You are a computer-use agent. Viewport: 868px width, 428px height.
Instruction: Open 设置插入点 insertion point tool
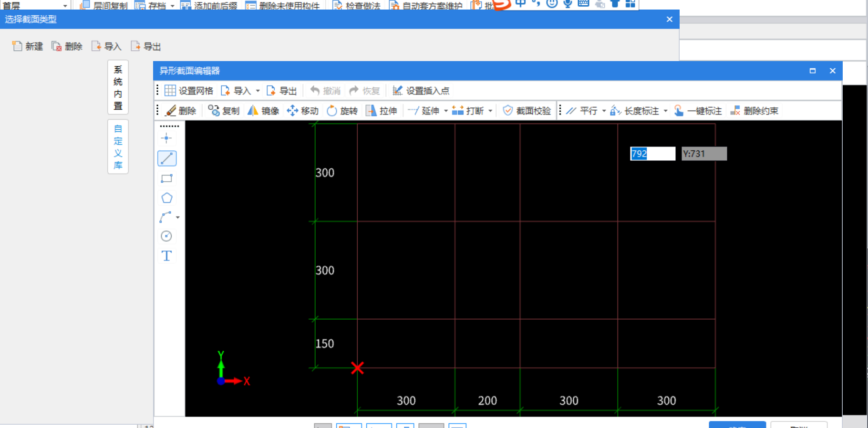coord(421,91)
